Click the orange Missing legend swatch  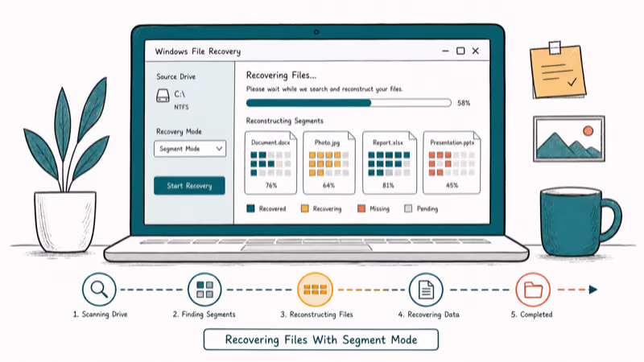(361, 208)
